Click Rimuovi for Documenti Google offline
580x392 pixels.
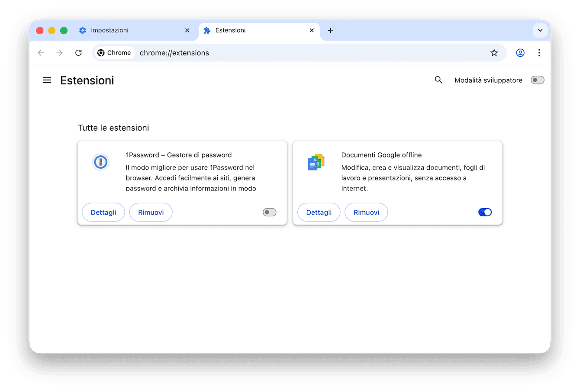click(x=366, y=212)
